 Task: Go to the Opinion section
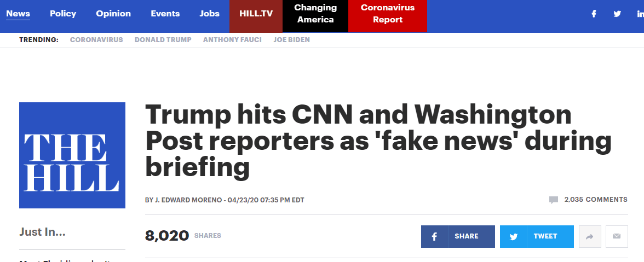tap(113, 14)
